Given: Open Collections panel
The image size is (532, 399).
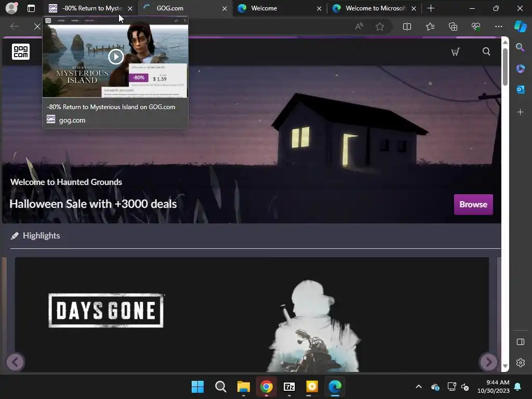Looking at the screenshot, I should coord(453,26).
